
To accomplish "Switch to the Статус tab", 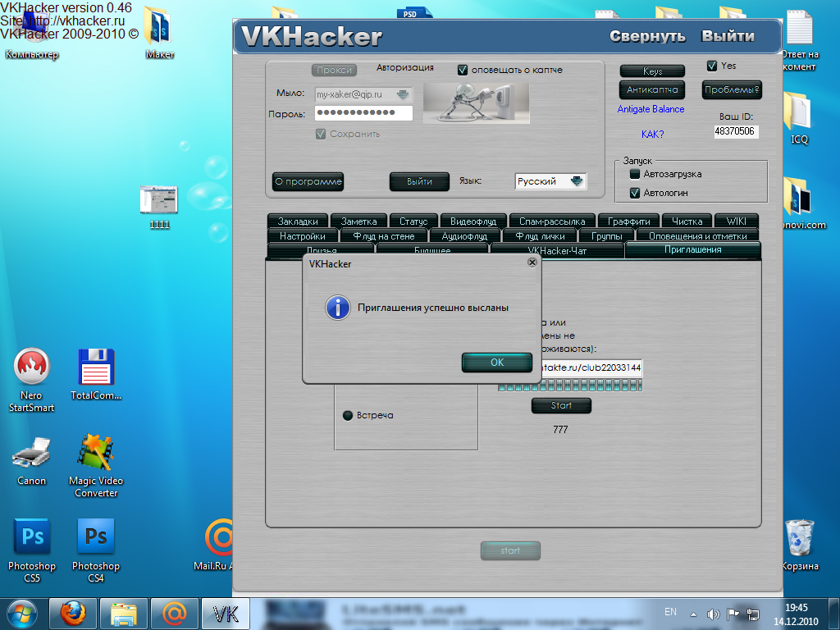I will tap(413, 221).
